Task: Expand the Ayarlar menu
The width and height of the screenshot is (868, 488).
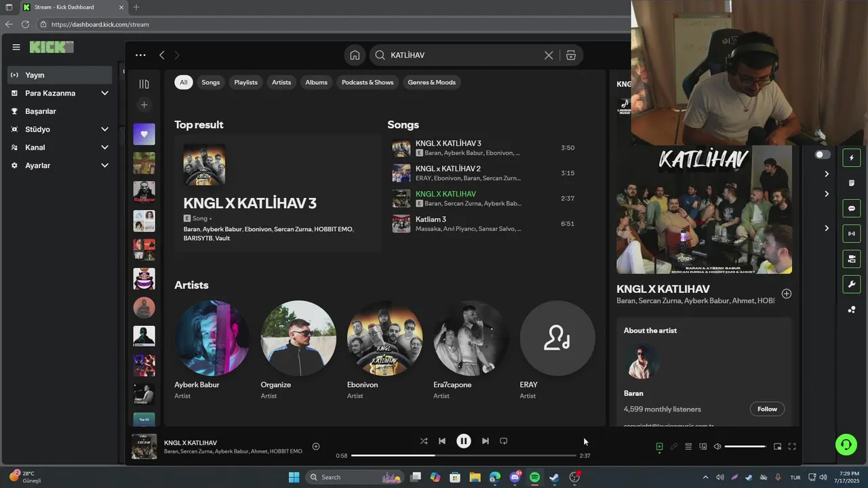Action: 60,165
